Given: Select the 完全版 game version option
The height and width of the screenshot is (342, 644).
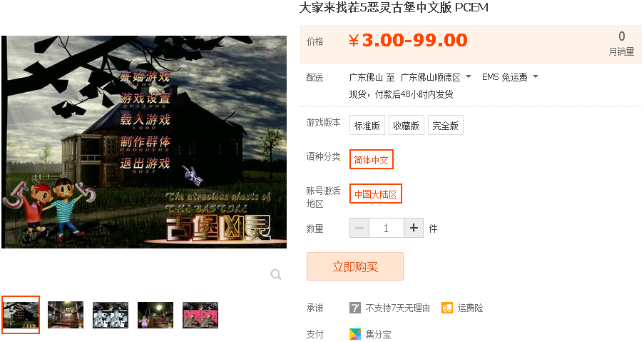Looking at the screenshot, I should point(446,126).
